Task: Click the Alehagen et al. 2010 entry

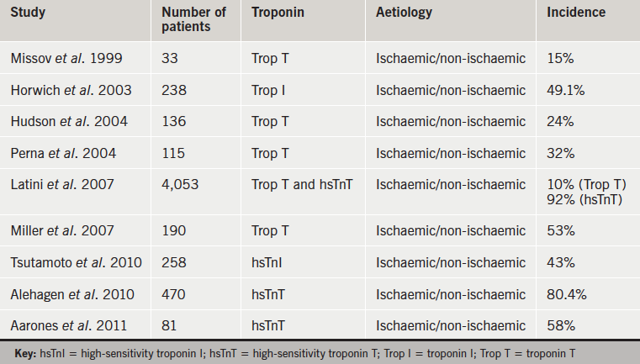Action: pyautogui.click(x=72, y=293)
